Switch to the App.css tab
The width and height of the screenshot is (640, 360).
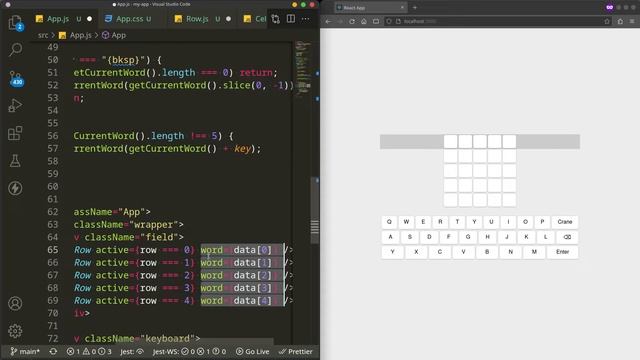click(129, 19)
